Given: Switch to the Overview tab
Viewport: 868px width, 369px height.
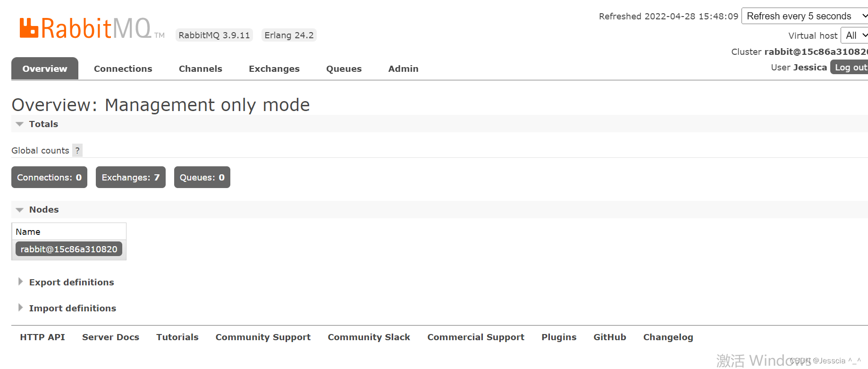Looking at the screenshot, I should point(45,69).
